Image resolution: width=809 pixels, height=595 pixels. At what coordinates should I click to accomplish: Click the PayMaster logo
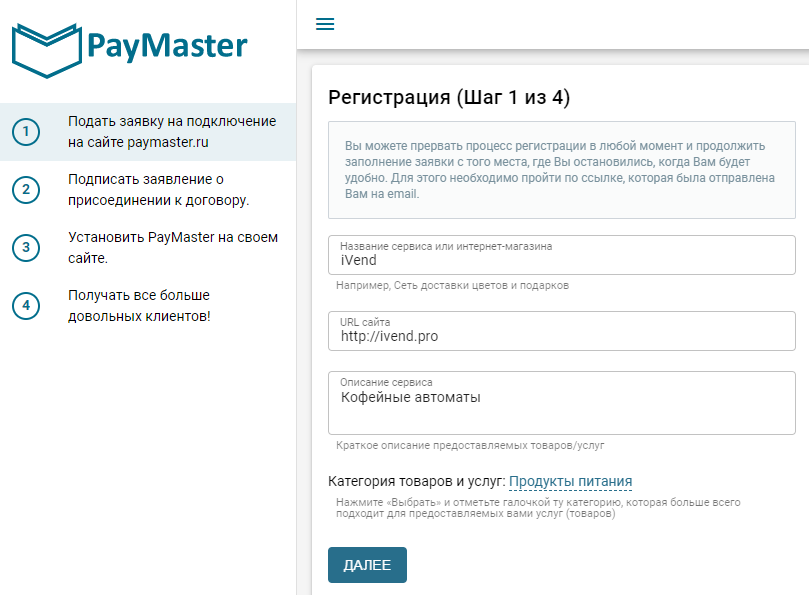(x=130, y=50)
